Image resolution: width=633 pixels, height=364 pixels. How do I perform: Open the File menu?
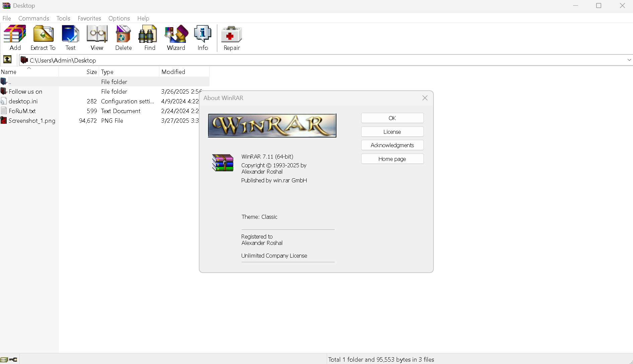coord(7,18)
